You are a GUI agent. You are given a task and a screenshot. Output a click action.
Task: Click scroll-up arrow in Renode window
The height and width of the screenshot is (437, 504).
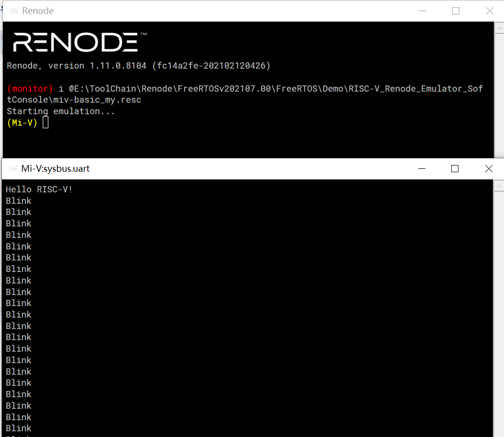(x=499, y=28)
